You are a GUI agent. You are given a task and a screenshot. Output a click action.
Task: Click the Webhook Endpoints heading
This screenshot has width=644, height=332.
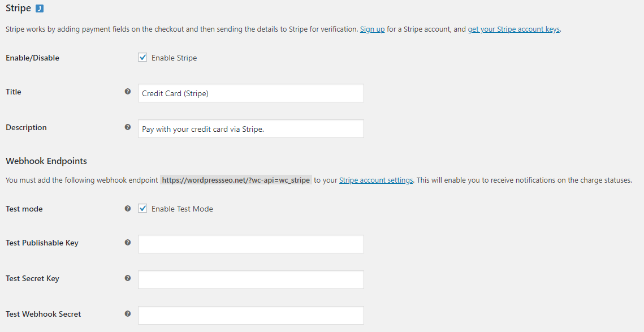(46, 161)
